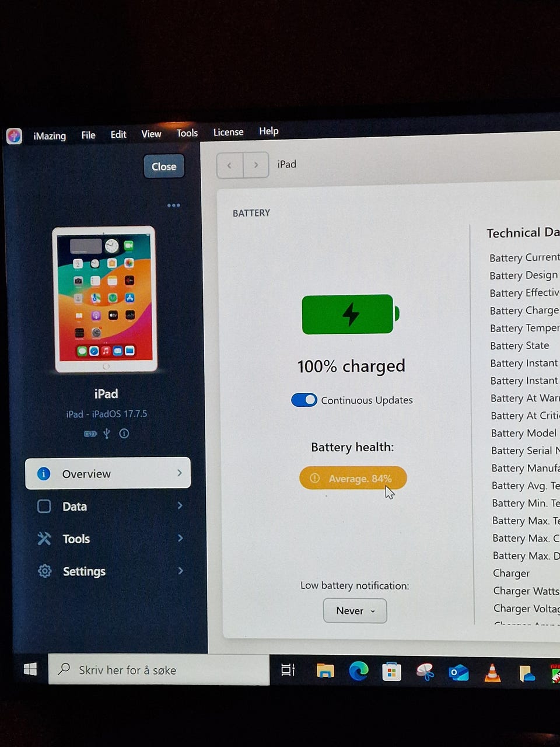The height and width of the screenshot is (747, 560).
Task: Click the Technical Data heading
Action: pos(523,232)
